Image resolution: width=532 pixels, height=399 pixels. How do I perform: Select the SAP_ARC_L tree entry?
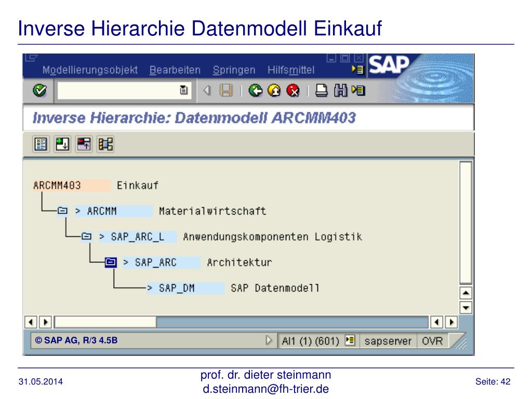tap(138, 236)
